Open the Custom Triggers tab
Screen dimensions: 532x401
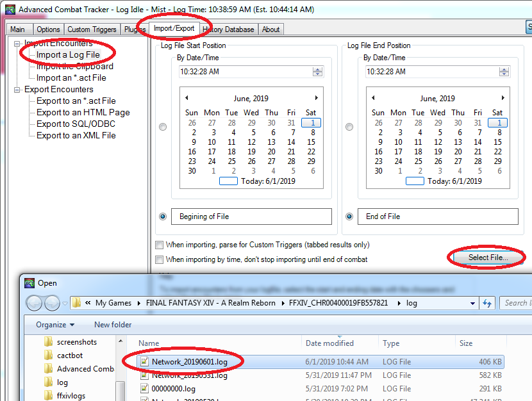point(92,29)
